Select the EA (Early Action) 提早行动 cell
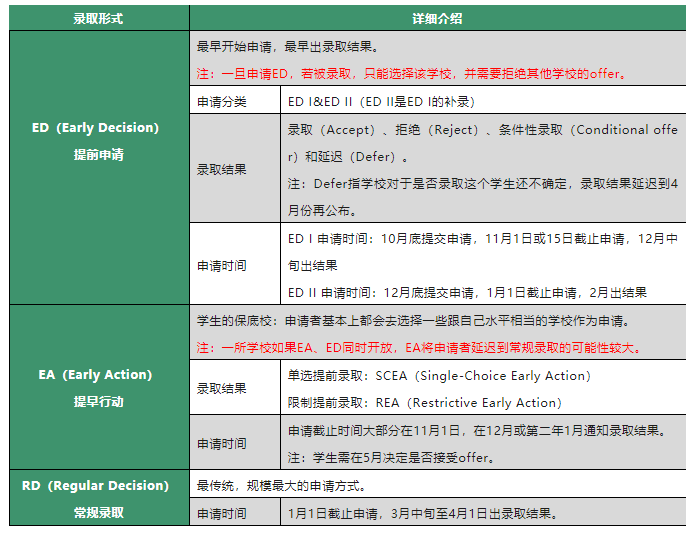The height and width of the screenshot is (537, 697). click(98, 387)
